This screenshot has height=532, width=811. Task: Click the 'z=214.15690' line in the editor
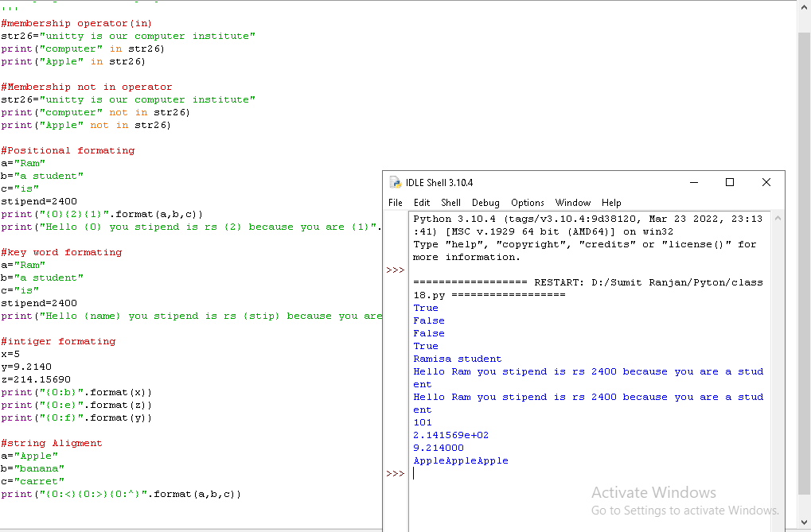pos(36,379)
